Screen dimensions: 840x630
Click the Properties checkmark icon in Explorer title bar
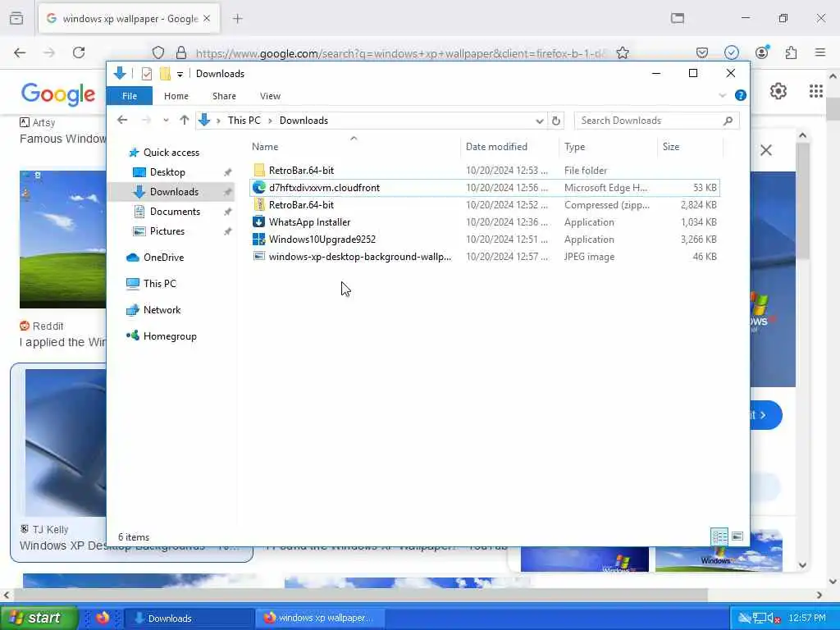point(146,74)
